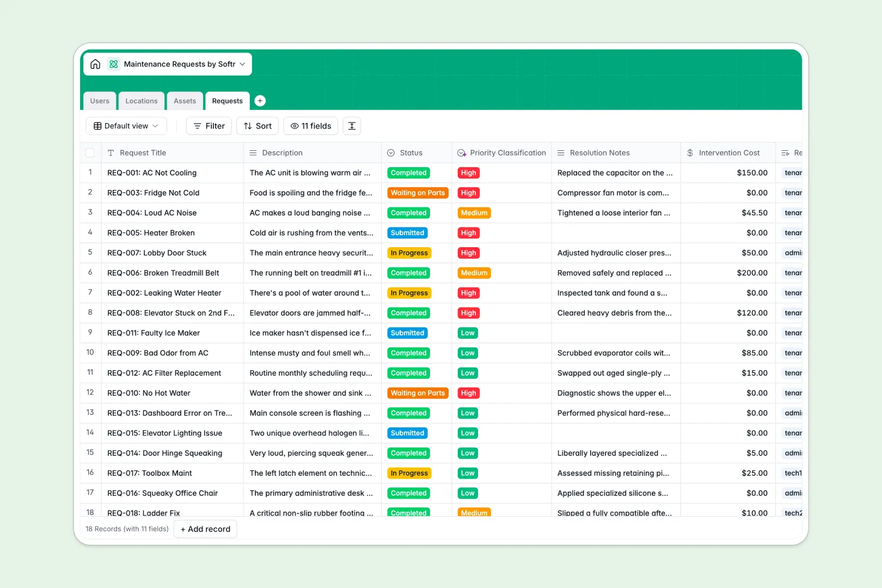Screen dimensions: 882x588
Task: Open the Filter panel
Action: pyautogui.click(x=209, y=126)
